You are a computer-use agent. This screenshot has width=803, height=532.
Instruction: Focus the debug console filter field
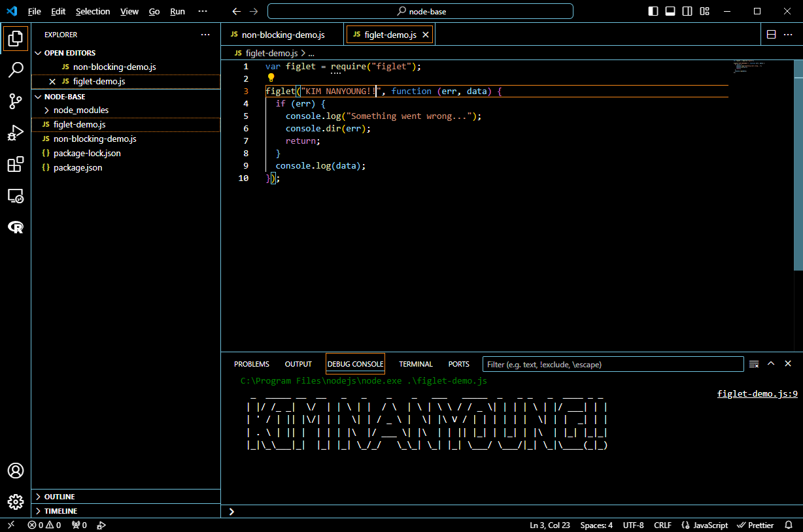tap(613, 364)
